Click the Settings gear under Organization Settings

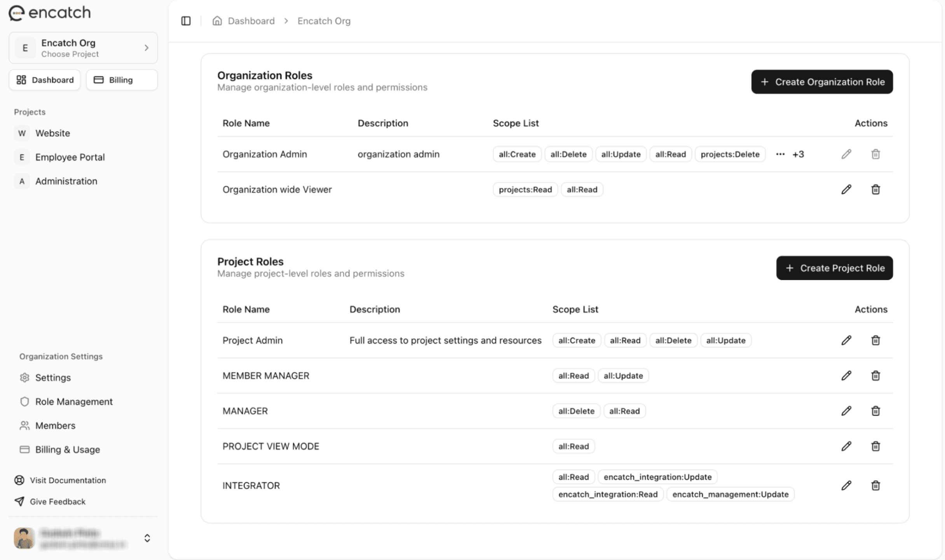click(x=24, y=377)
